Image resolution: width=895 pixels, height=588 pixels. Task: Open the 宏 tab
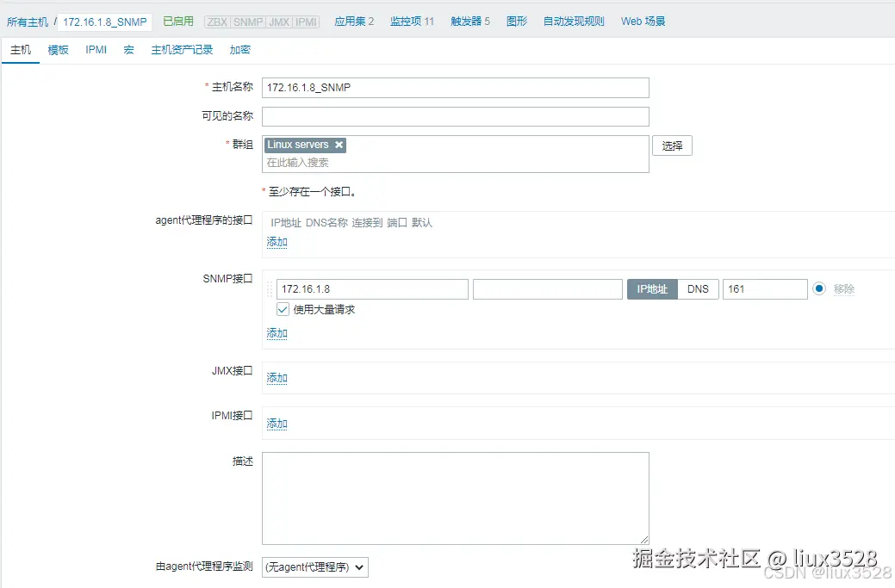pos(129,50)
